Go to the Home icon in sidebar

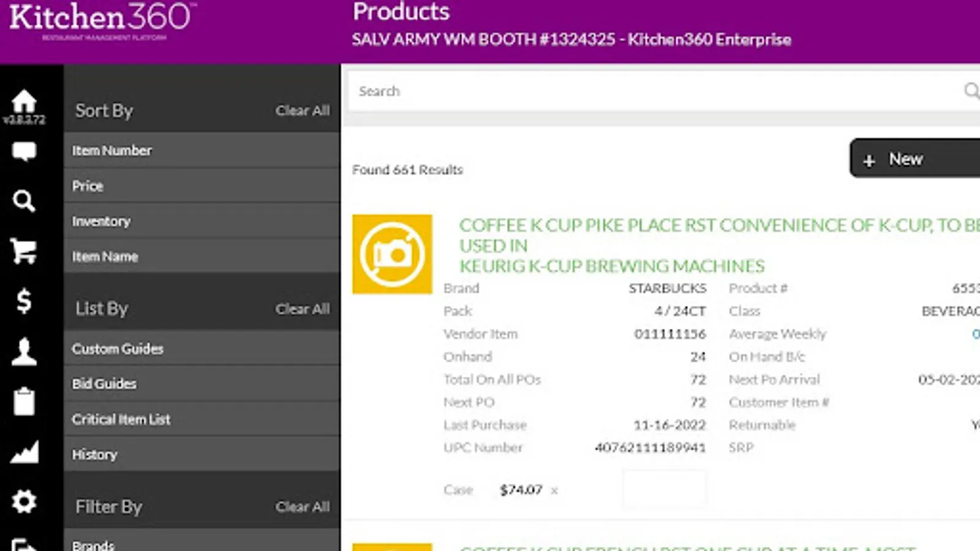24,101
